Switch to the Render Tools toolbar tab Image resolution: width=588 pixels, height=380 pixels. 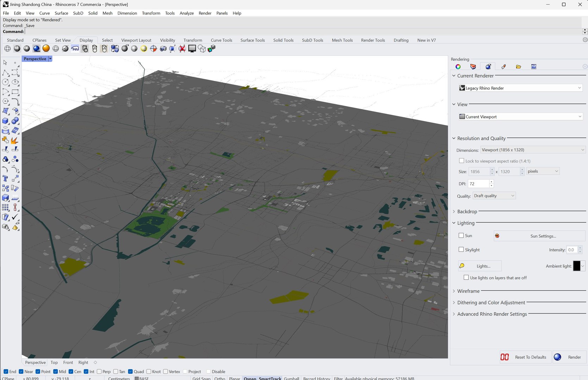coord(373,40)
